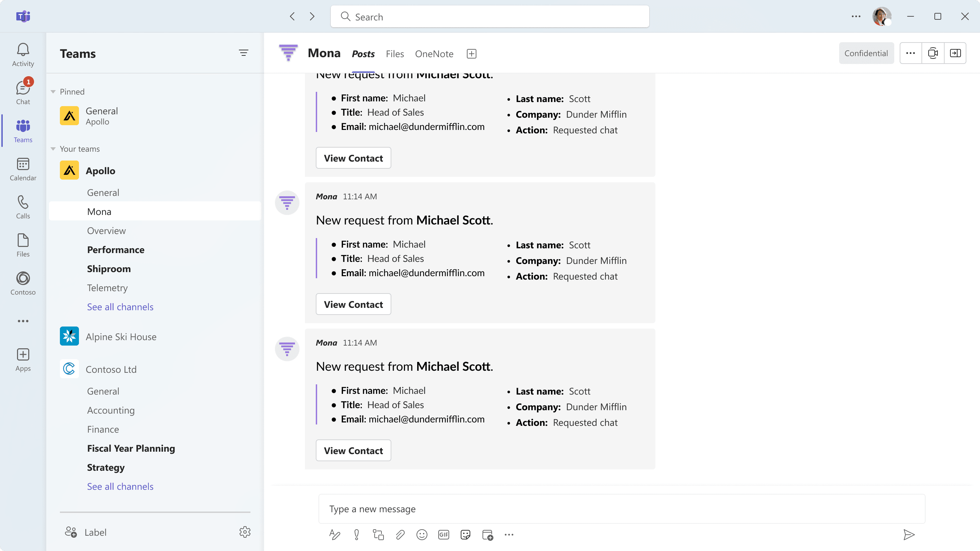Open the Accounting channel
The image size is (980, 551).
155,410
